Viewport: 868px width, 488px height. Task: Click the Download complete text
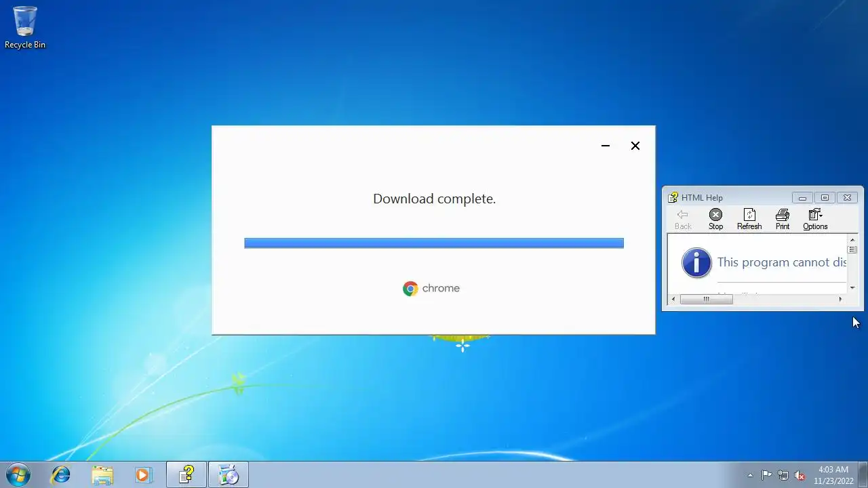click(x=435, y=199)
